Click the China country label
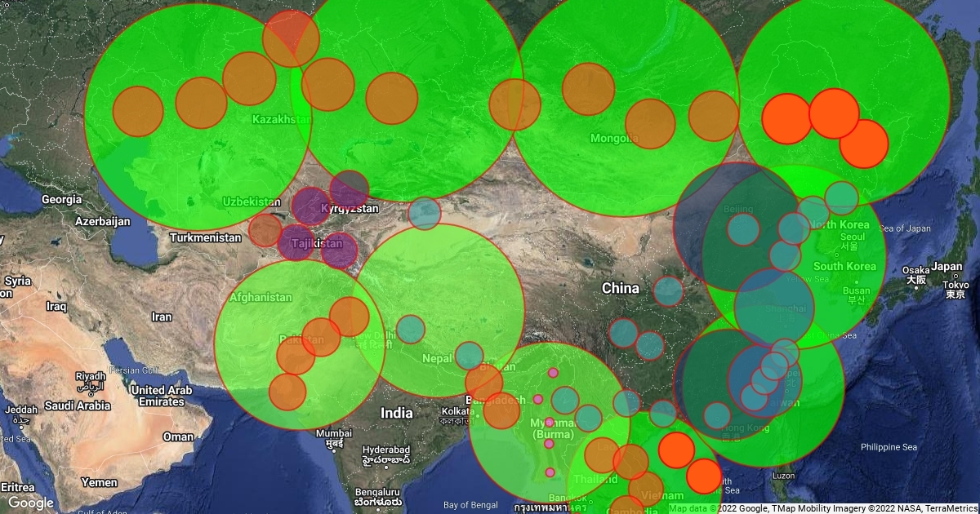This screenshot has height=514, width=980. (x=621, y=288)
